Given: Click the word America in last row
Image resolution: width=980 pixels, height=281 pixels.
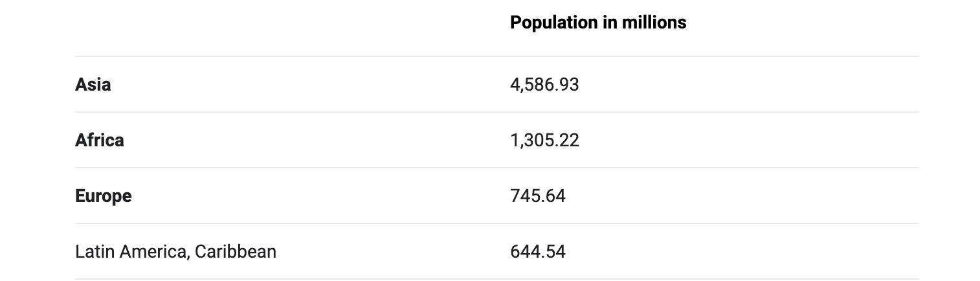Looking at the screenshot, I should pyautogui.click(x=153, y=252).
